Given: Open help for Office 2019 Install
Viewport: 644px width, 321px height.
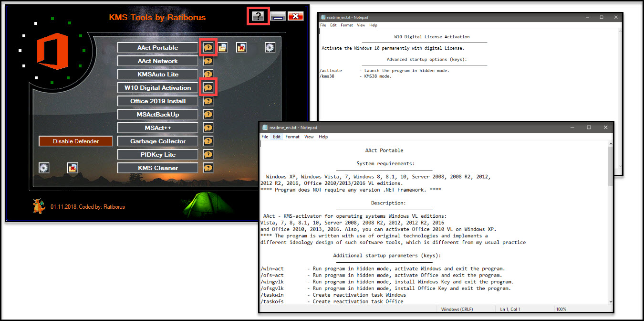Looking at the screenshot, I should [x=208, y=101].
